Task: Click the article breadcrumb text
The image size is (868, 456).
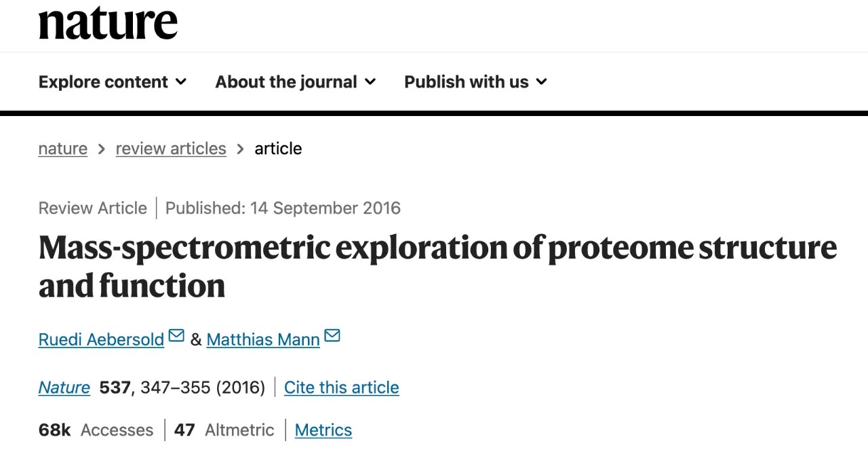Action: click(x=278, y=149)
